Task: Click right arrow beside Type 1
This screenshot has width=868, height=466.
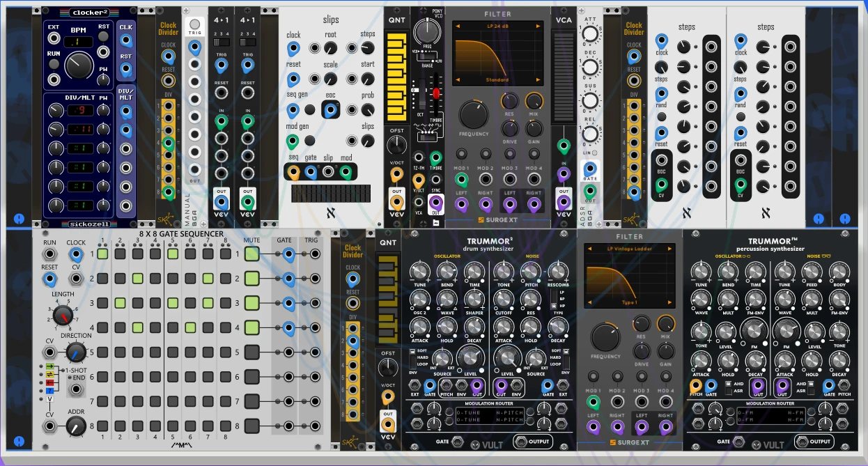Action: tap(671, 303)
